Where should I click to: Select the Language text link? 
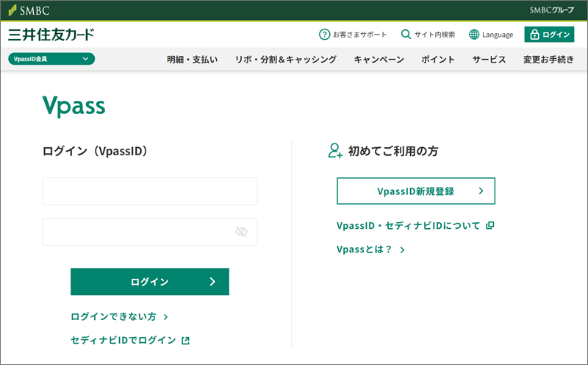498,35
